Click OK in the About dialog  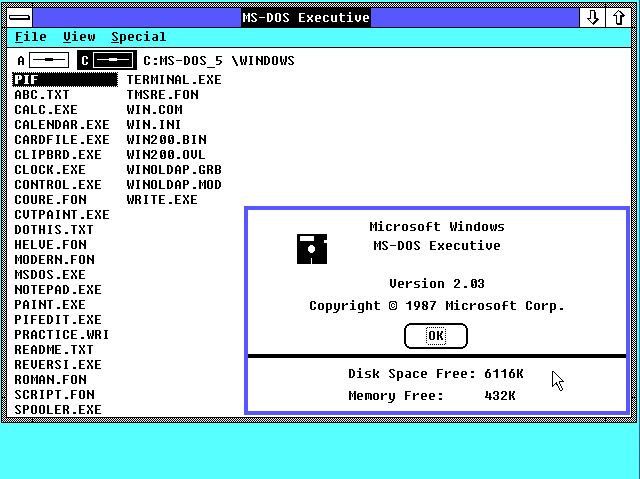(436, 336)
